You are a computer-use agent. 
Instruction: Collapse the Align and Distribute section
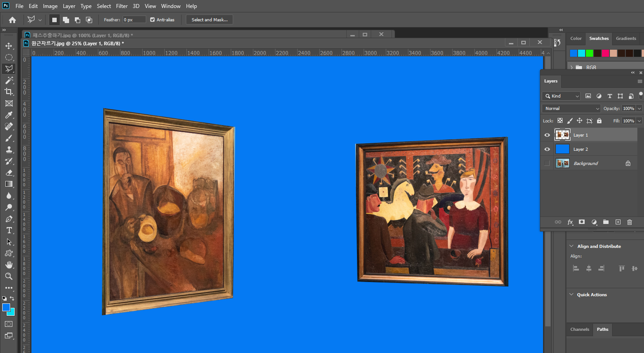[x=571, y=246]
